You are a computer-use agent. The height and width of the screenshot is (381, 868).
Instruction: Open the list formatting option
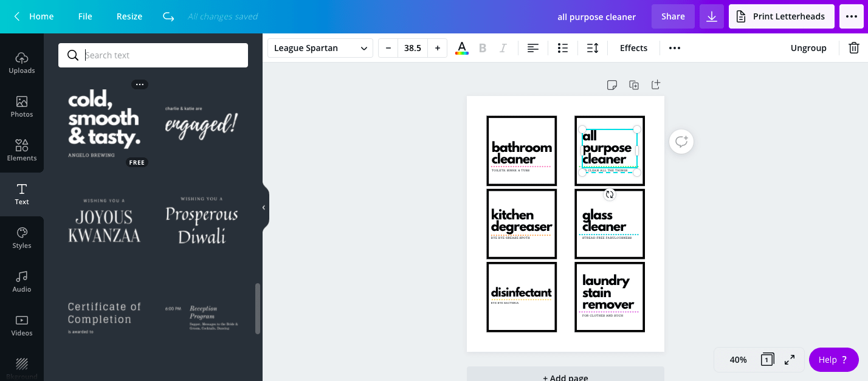pyautogui.click(x=563, y=48)
